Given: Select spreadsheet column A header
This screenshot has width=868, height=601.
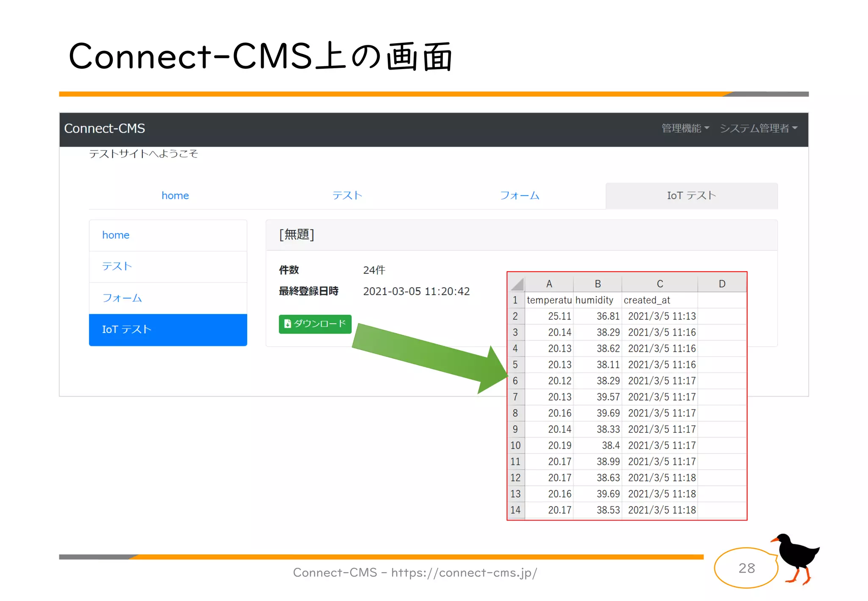Looking at the screenshot, I should (549, 284).
